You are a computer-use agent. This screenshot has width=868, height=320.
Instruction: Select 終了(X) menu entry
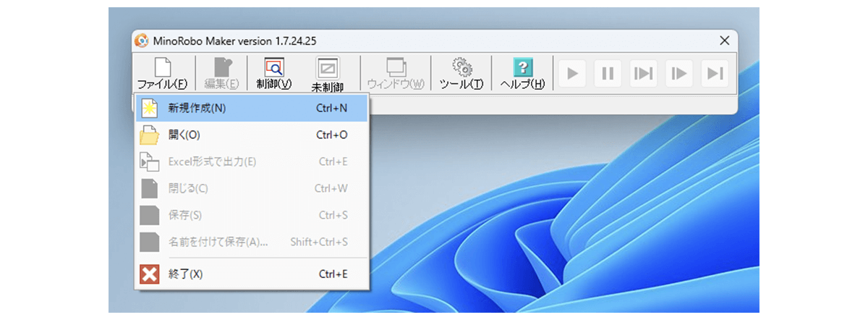[x=252, y=274]
